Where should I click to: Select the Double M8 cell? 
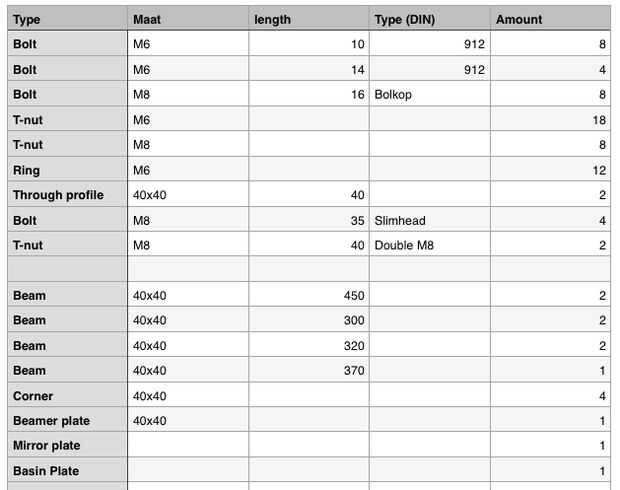(x=429, y=245)
